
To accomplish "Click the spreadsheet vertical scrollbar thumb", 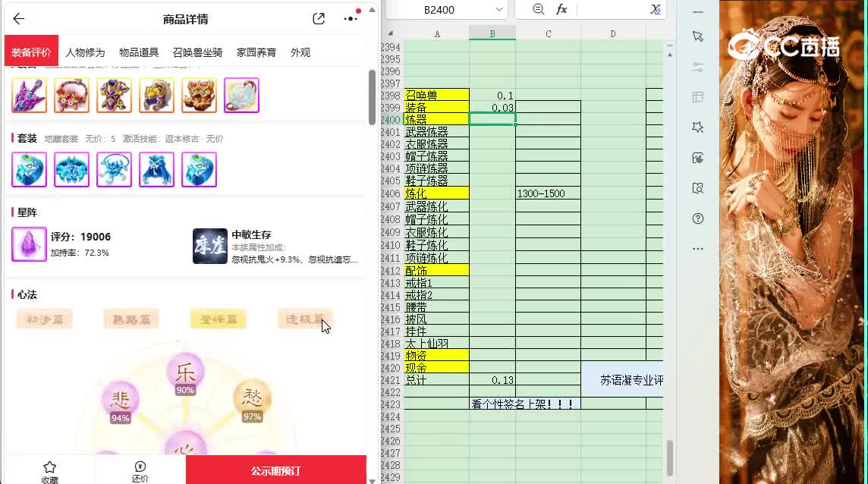I will 670,457.
